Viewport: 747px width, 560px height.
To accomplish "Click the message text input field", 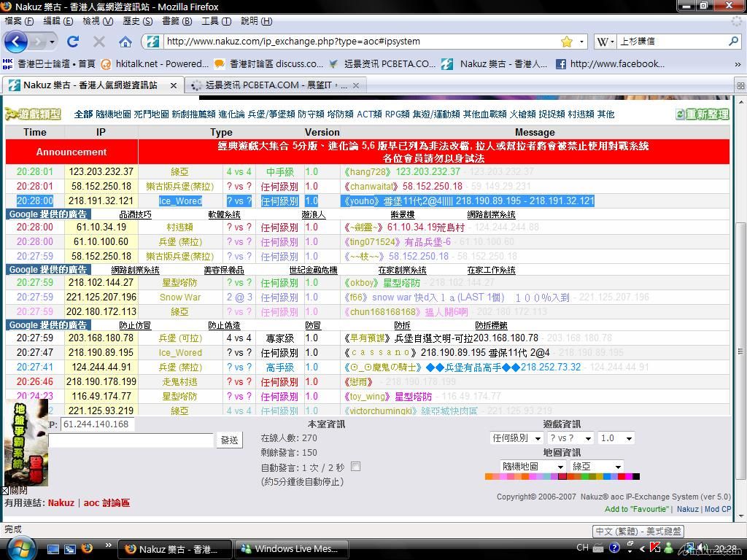I will coord(131,440).
